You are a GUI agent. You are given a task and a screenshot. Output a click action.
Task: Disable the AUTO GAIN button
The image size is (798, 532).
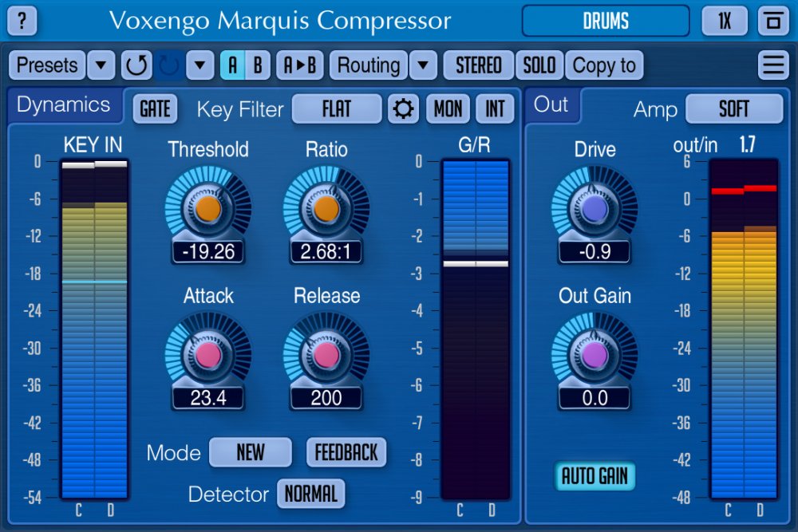tap(595, 476)
